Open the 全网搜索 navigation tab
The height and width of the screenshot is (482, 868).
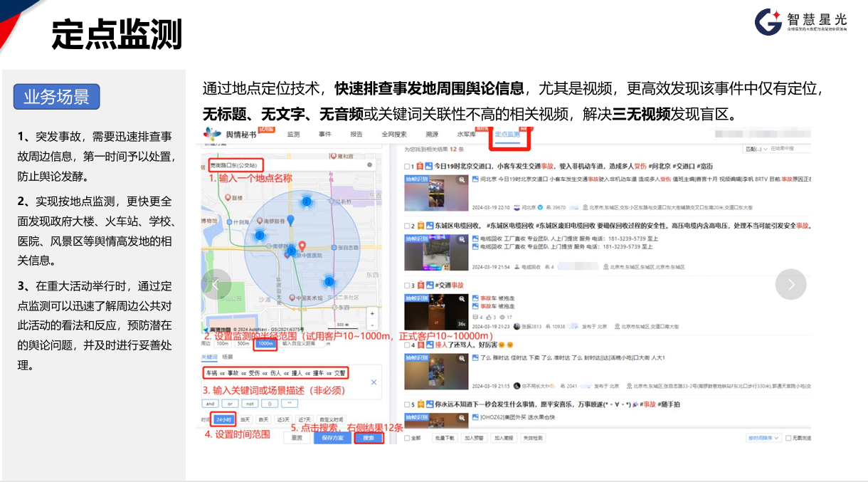click(x=394, y=135)
